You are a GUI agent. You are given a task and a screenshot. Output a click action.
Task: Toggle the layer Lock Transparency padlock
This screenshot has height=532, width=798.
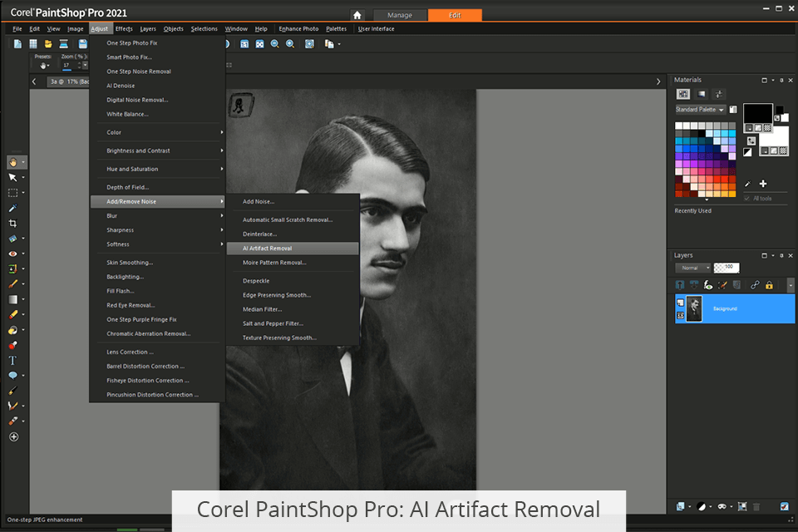[769, 285]
